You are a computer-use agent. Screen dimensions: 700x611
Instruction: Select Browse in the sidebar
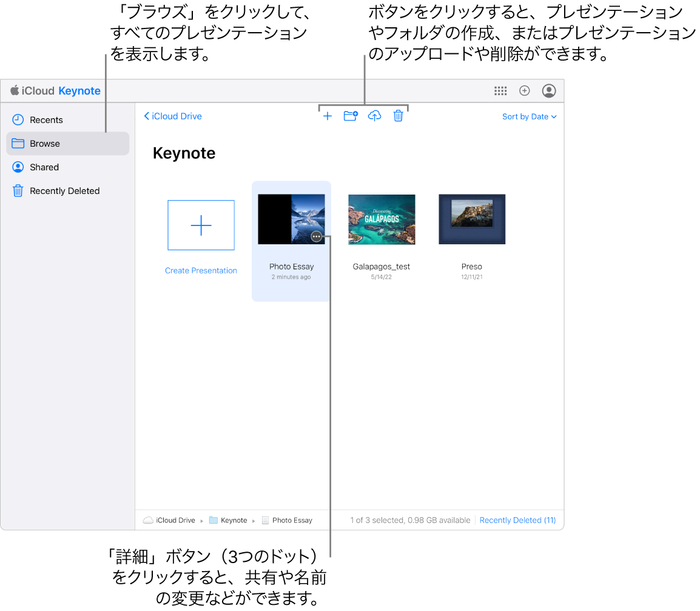point(67,144)
